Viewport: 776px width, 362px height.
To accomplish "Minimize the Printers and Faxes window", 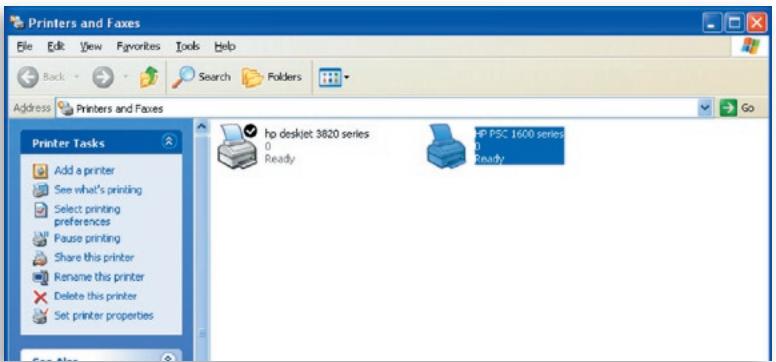I will point(713,23).
